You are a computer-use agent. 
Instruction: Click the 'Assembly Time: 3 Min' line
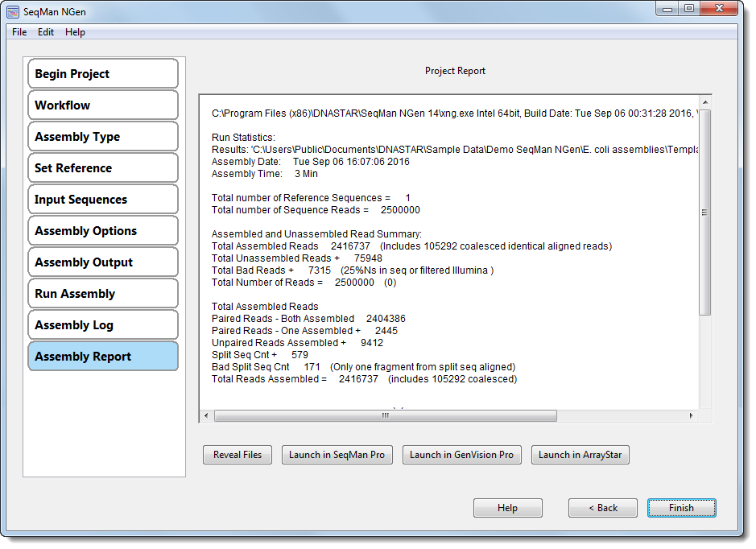click(x=264, y=174)
